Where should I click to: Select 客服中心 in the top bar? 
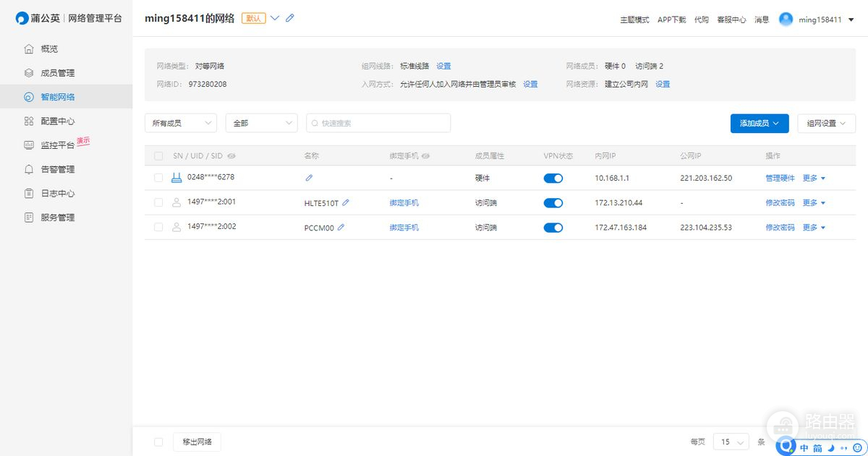732,20
